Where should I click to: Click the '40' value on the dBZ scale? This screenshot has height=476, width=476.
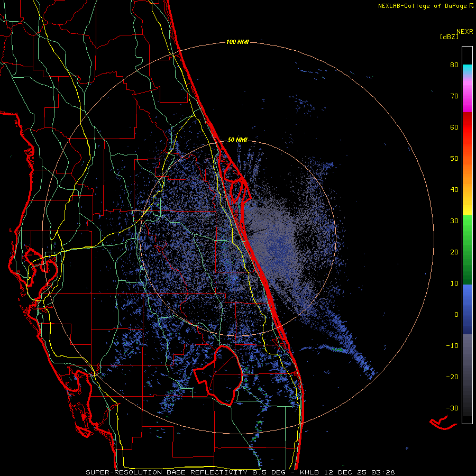coord(454,190)
